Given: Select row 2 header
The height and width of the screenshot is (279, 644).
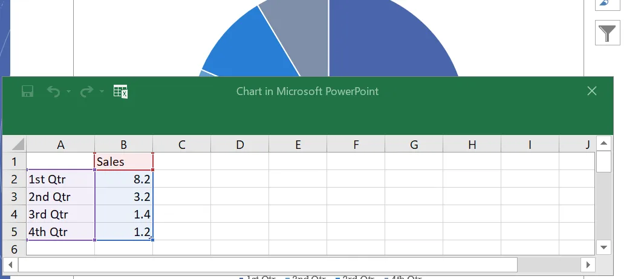Looking at the screenshot, I should pos(15,179).
